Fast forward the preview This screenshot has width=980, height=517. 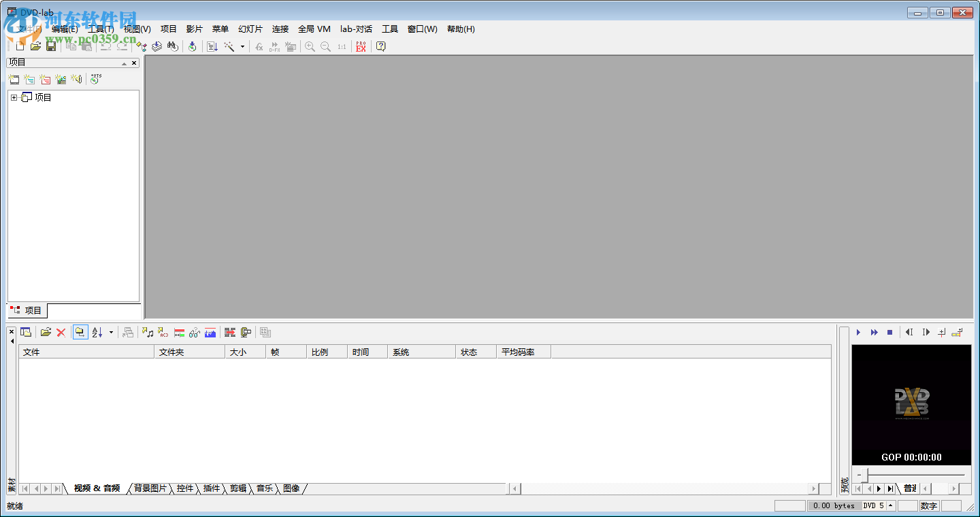tap(875, 332)
